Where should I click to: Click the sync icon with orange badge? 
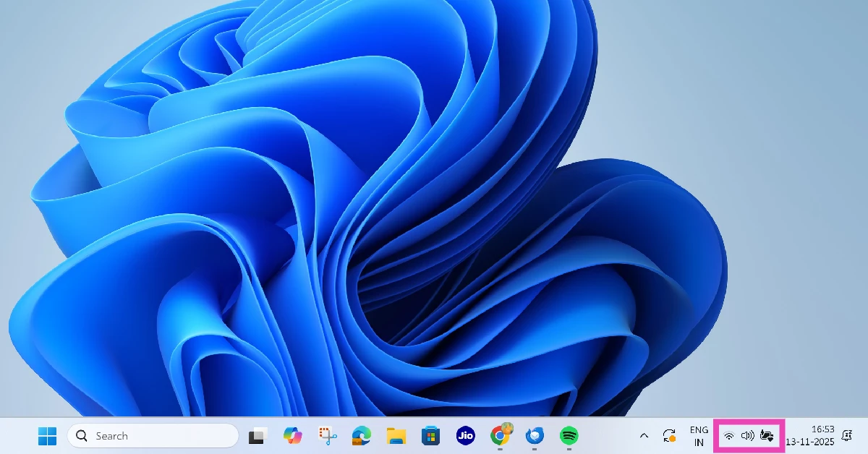tap(668, 436)
